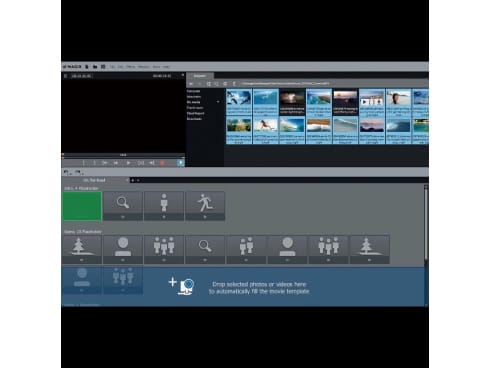Switch to the Import tab
Screen dimensions: 490x368
pyautogui.click(x=200, y=76)
